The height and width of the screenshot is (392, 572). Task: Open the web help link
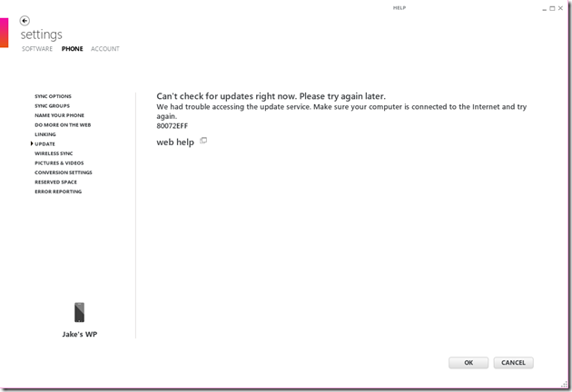coord(175,142)
